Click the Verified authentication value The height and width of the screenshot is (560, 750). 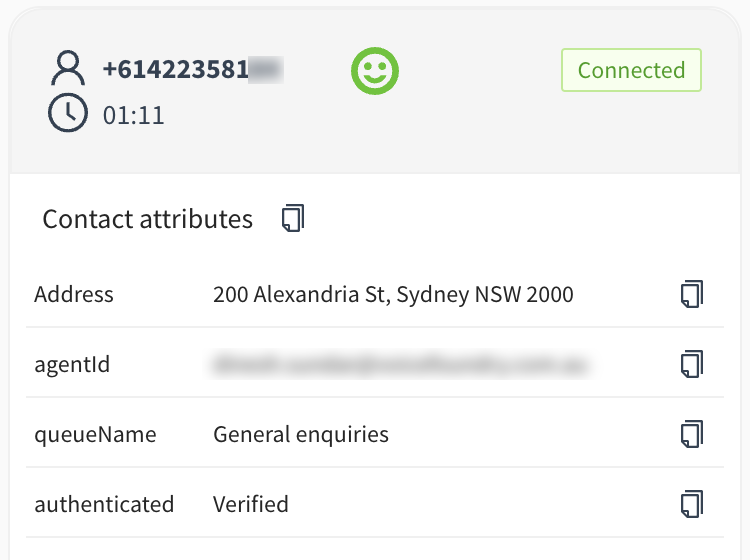pos(251,504)
